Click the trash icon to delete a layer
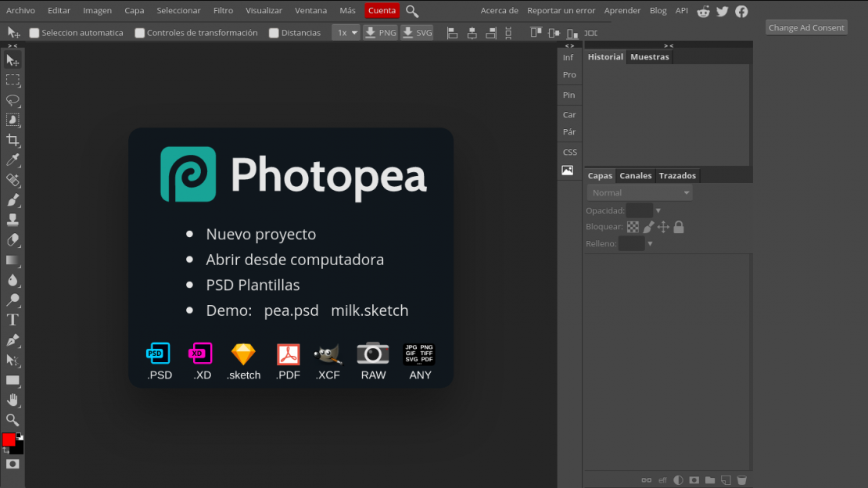 tap(741, 479)
